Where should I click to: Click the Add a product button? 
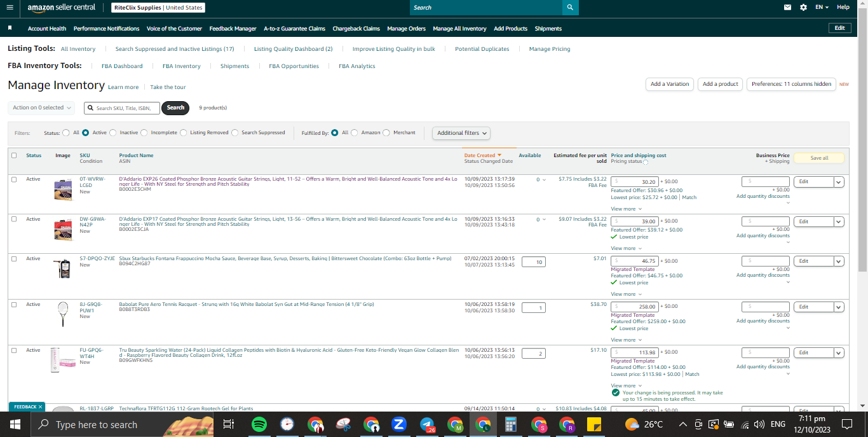pyautogui.click(x=720, y=84)
